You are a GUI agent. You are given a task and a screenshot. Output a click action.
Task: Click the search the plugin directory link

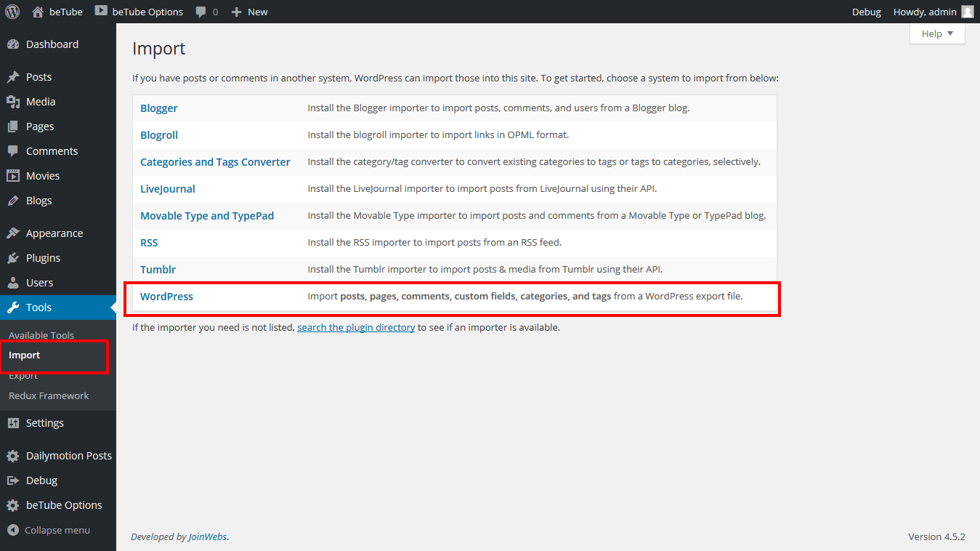point(356,327)
